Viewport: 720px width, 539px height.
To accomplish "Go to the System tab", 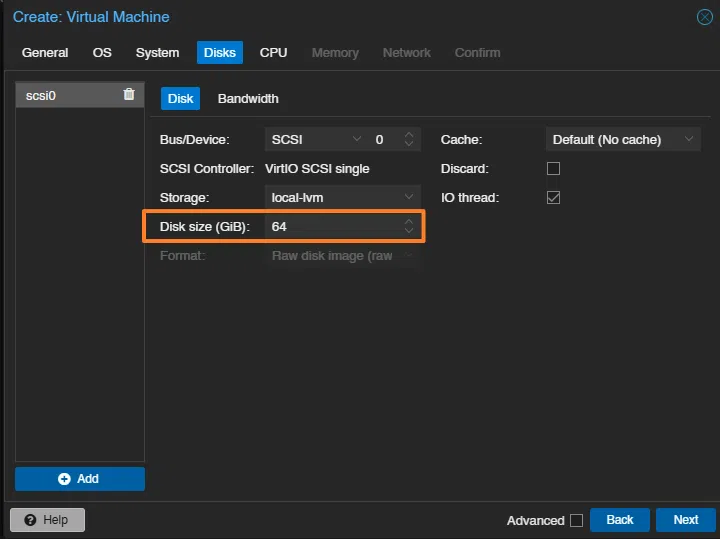I will [x=158, y=53].
